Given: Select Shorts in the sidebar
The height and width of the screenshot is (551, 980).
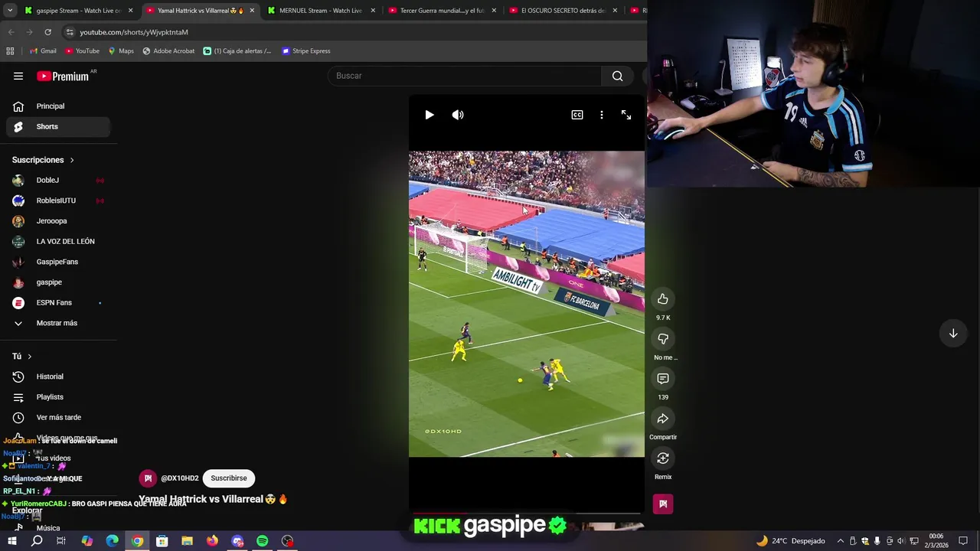Looking at the screenshot, I should click(x=58, y=126).
